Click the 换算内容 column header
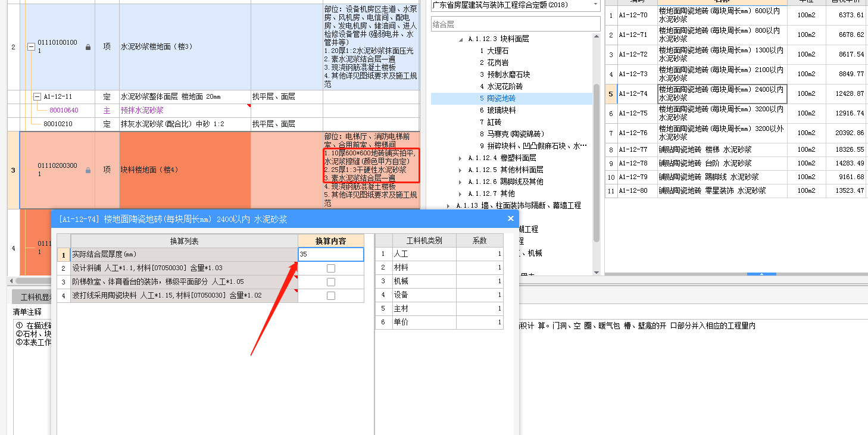Viewport: 868px width, 435px height. 331,240
